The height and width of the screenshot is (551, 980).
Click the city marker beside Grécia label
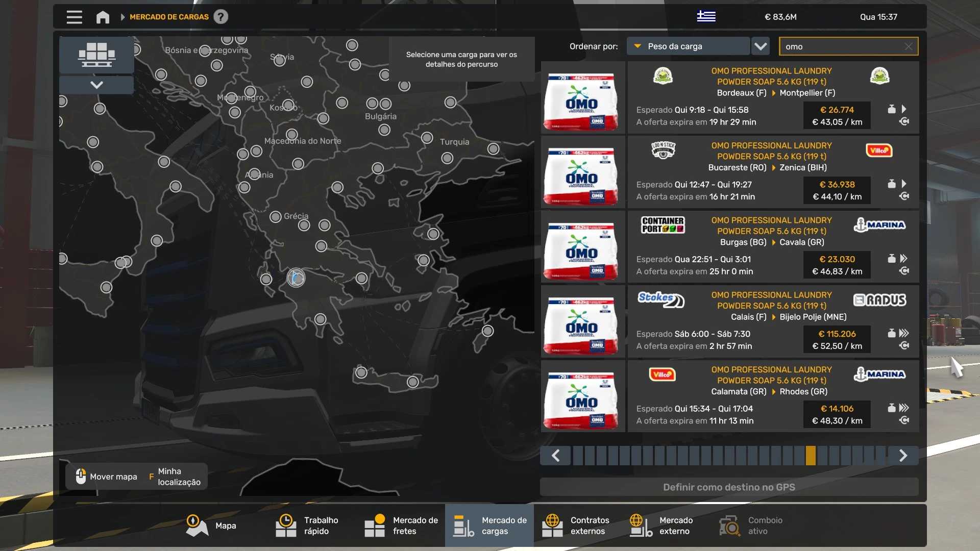tap(276, 217)
